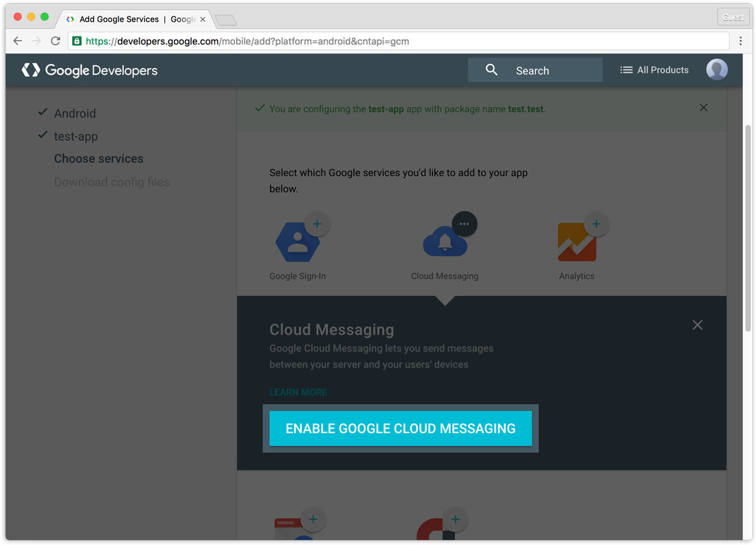Add Google Sign-In with plus badge
The width and height of the screenshot is (756, 545).
318,224
